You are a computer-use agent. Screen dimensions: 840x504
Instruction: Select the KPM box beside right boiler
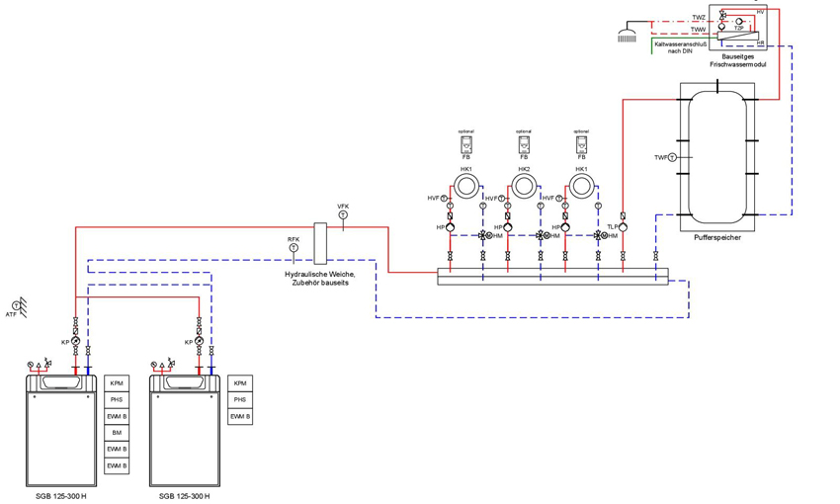click(240, 383)
